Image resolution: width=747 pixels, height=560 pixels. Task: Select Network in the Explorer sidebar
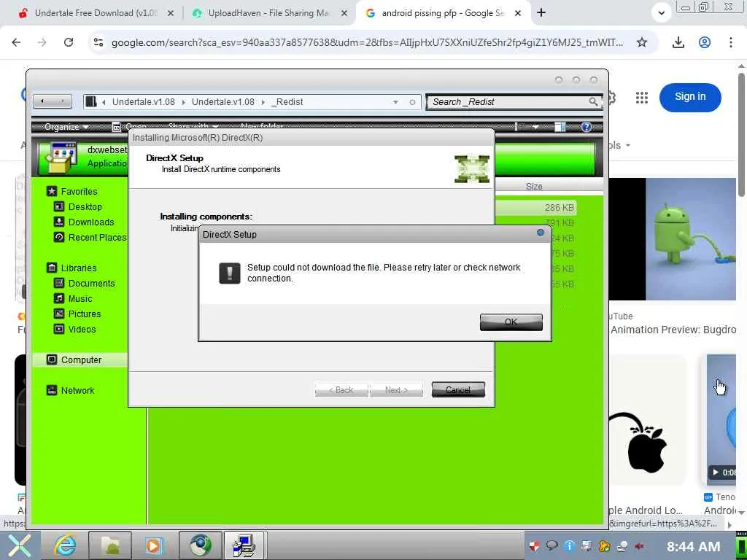[77, 391]
